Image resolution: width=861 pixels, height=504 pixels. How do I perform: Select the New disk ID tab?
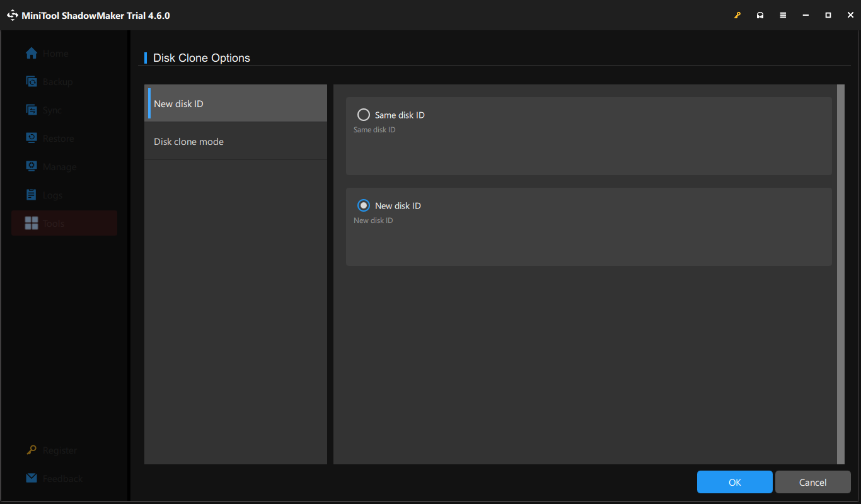(x=178, y=103)
